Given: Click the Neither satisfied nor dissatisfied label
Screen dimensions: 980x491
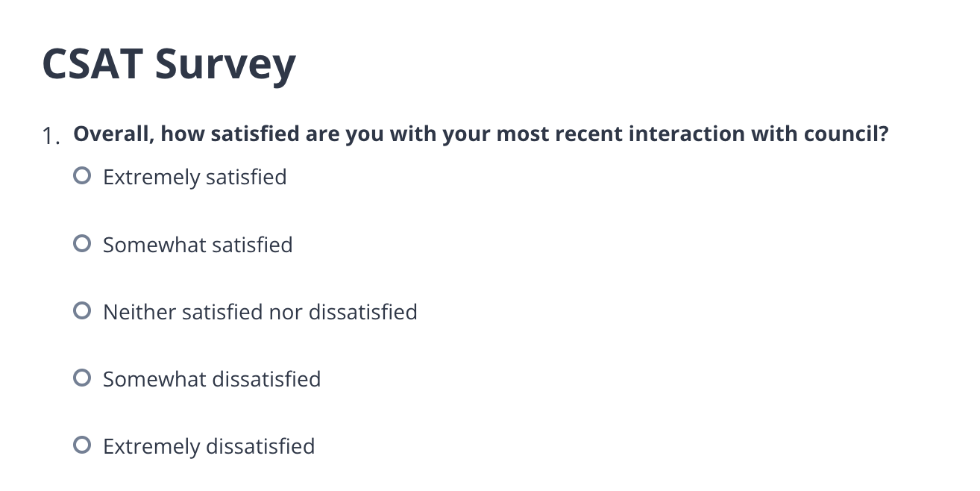Looking at the screenshot, I should (x=260, y=311).
